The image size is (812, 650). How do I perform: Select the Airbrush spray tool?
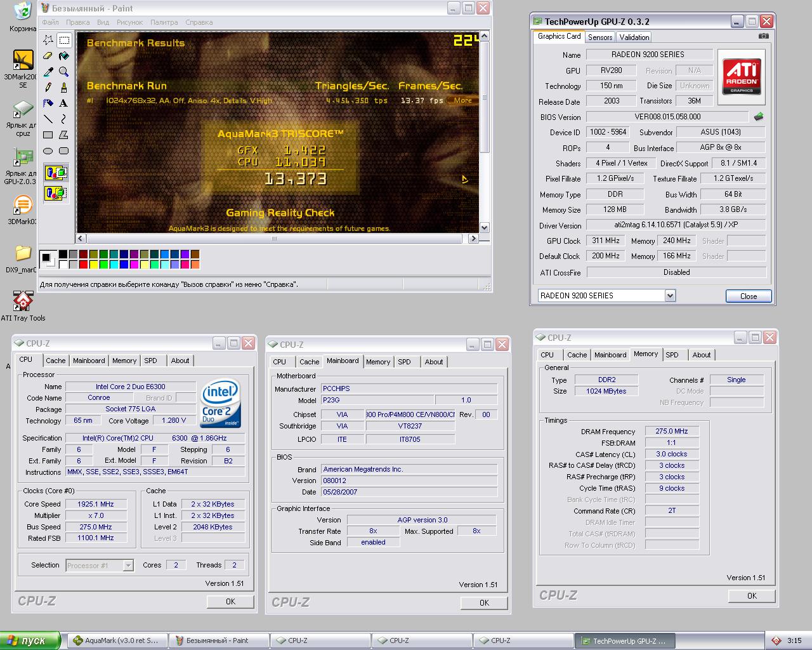[48, 103]
